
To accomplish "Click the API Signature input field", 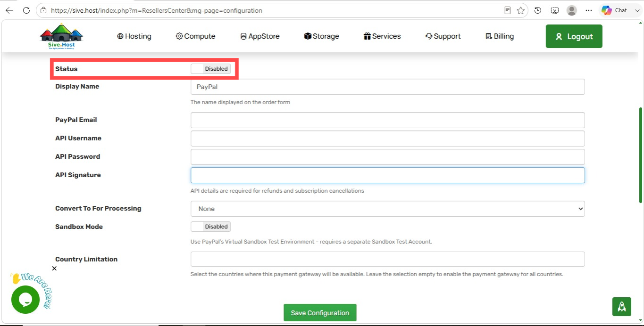I will [388, 175].
